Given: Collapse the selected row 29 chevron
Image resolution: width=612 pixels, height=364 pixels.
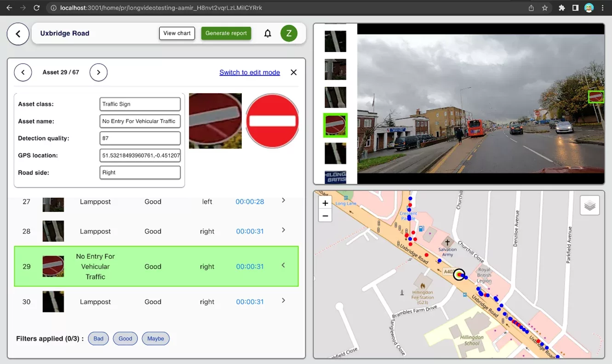Looking at the screenshot, I should (x=283, y=266).
